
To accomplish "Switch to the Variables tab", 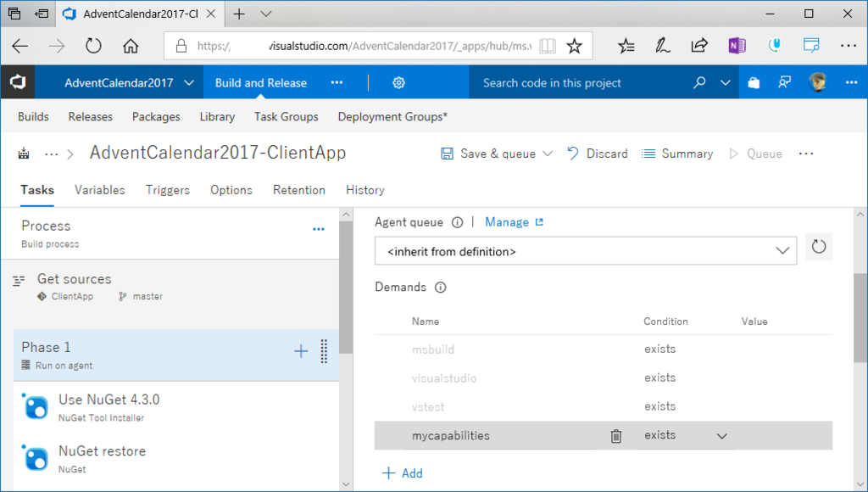I will tap(100, 190).
